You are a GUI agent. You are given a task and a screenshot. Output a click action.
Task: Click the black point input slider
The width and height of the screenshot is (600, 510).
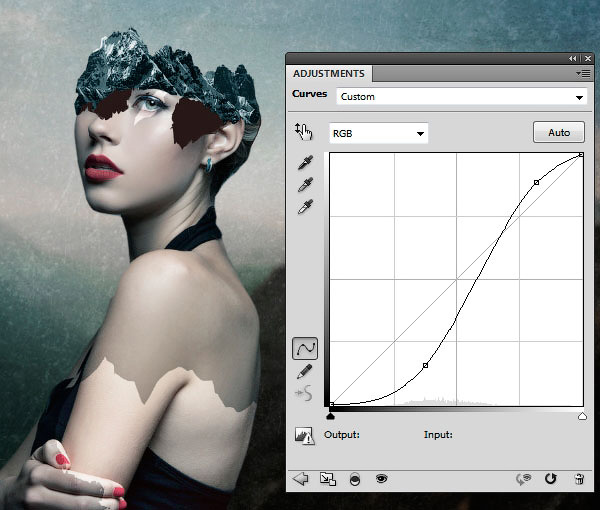(x=331, y=416)
